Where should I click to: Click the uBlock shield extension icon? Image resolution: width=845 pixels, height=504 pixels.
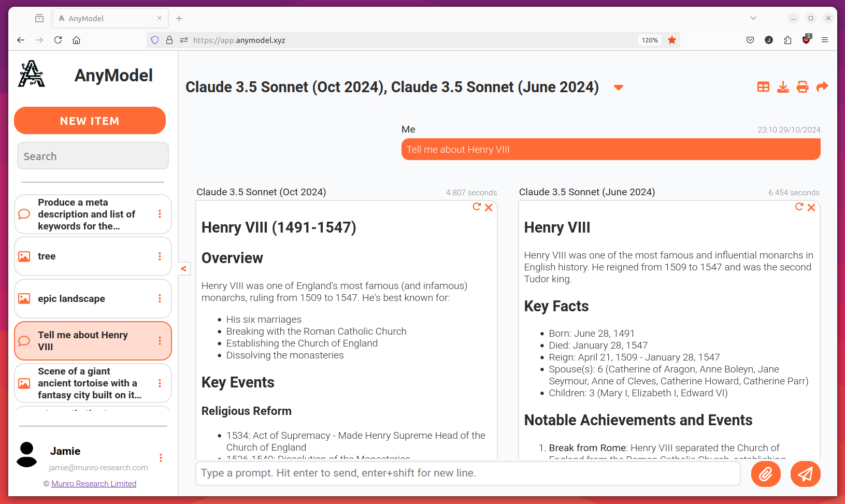(x=806, y=39)
